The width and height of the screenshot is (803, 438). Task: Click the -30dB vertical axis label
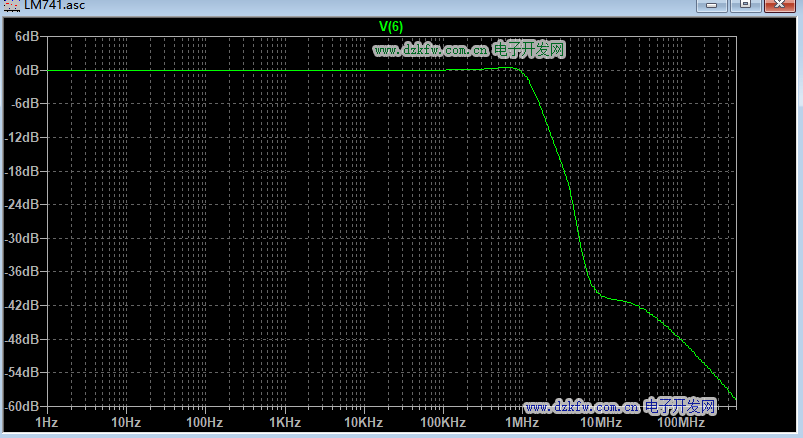point(22,238)
